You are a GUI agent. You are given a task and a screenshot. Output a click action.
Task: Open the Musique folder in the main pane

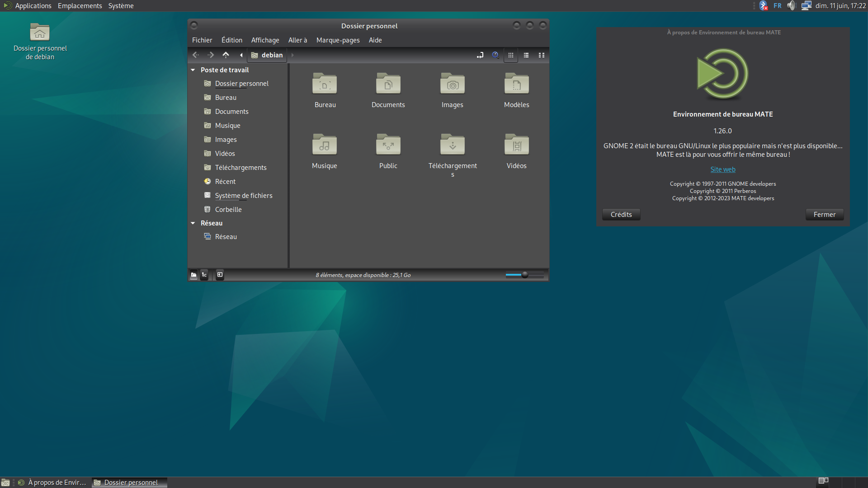click(x=325, y=151)
